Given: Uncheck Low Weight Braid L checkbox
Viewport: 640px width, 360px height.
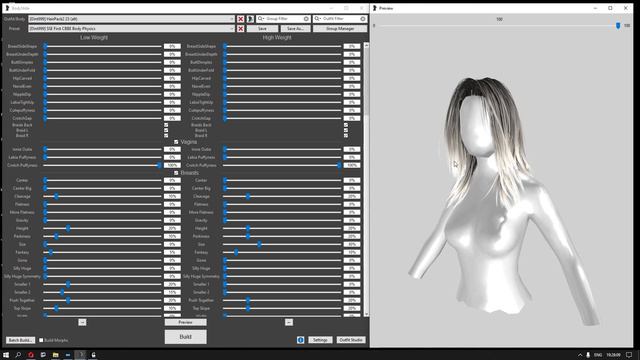Looking at the screenshot, I should 166,130.
